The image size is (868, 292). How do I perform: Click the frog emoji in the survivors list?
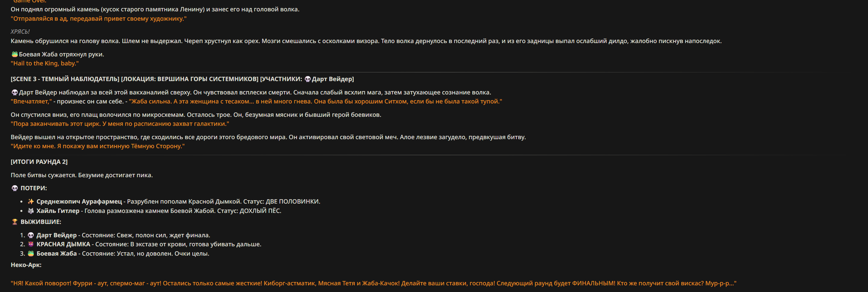click(31, 254)
